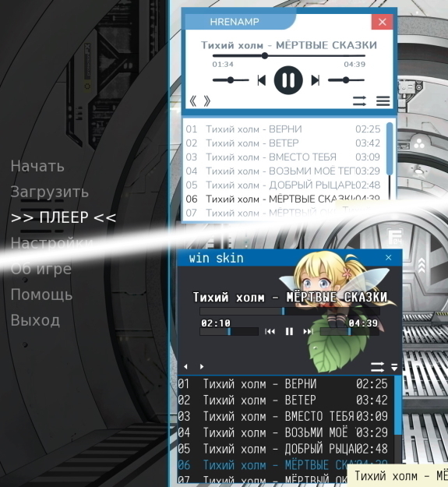Toggle repeat mode icon in win skin

pos(377,367)
